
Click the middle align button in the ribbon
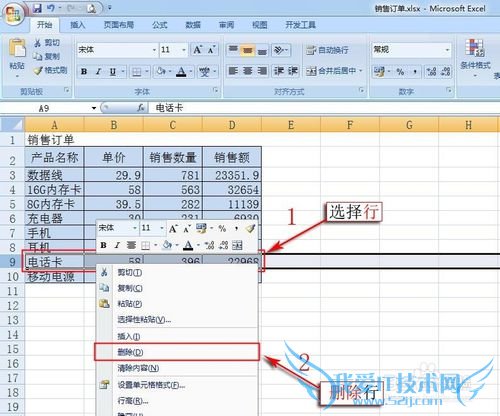(x=248, y=50)
